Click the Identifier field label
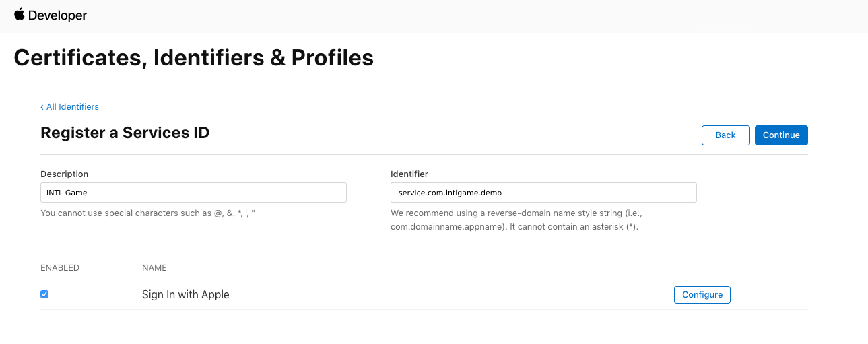 tap(409, 174)
